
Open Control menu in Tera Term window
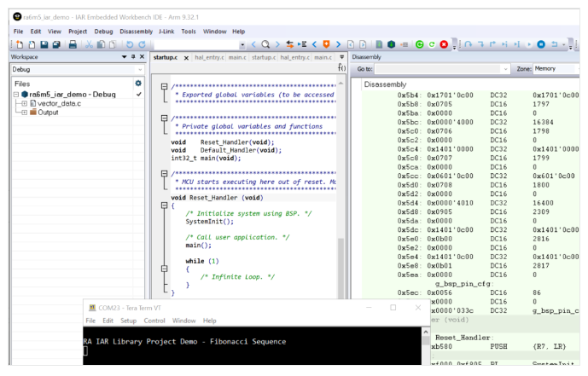tap(154, 321)
